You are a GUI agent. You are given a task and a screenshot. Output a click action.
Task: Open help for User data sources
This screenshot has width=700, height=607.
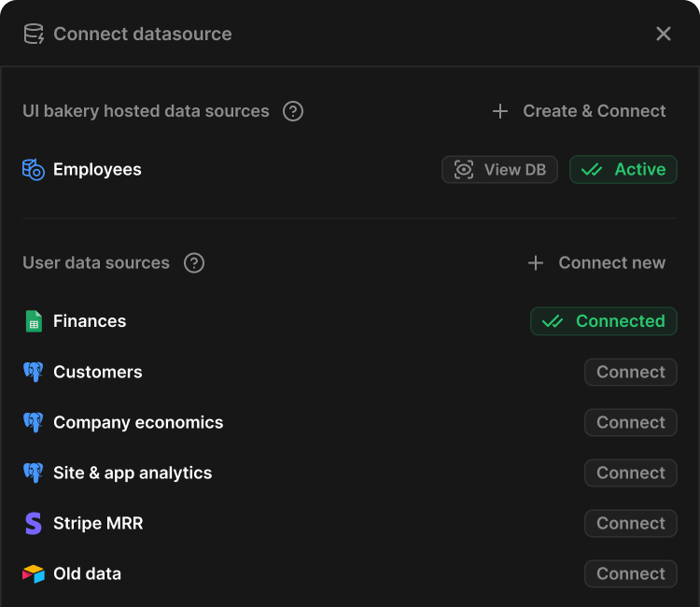pyautogui.click(x=194, y=263)
